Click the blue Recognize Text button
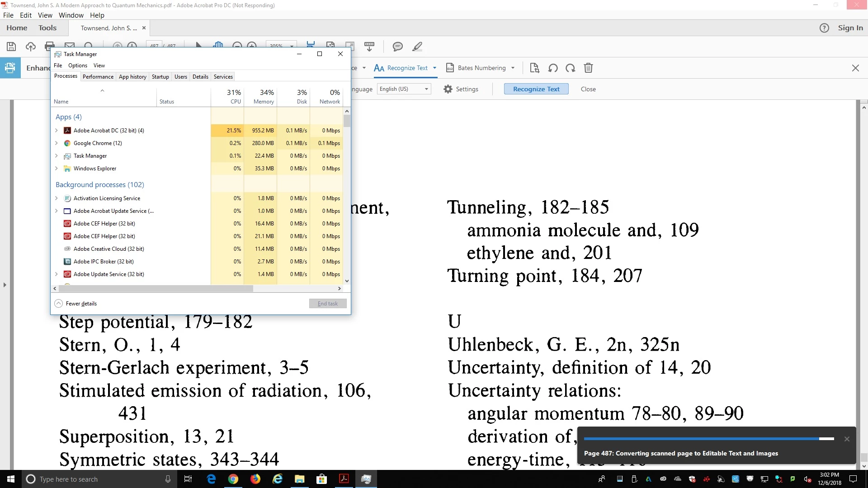 pos(536,89)
